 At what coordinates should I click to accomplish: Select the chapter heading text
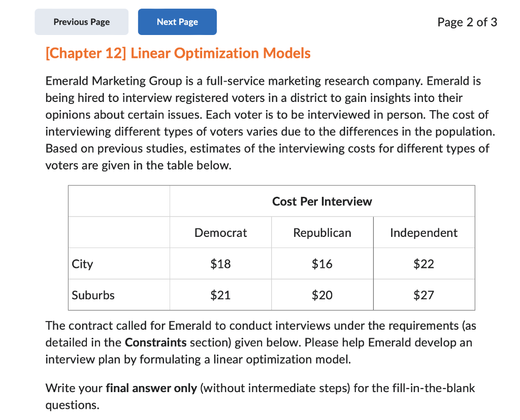point(177,53)
